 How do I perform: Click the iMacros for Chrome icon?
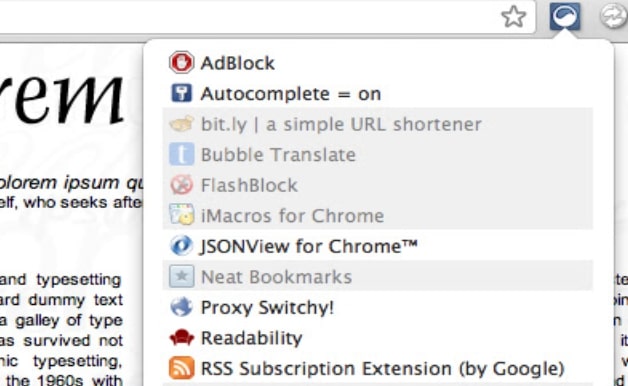click(x=181, y=215)
